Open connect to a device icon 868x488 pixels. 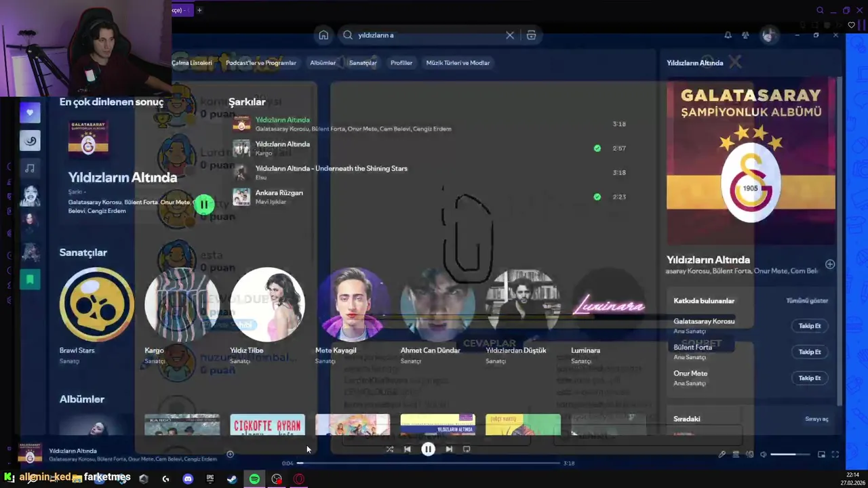[x=749, y=454]
